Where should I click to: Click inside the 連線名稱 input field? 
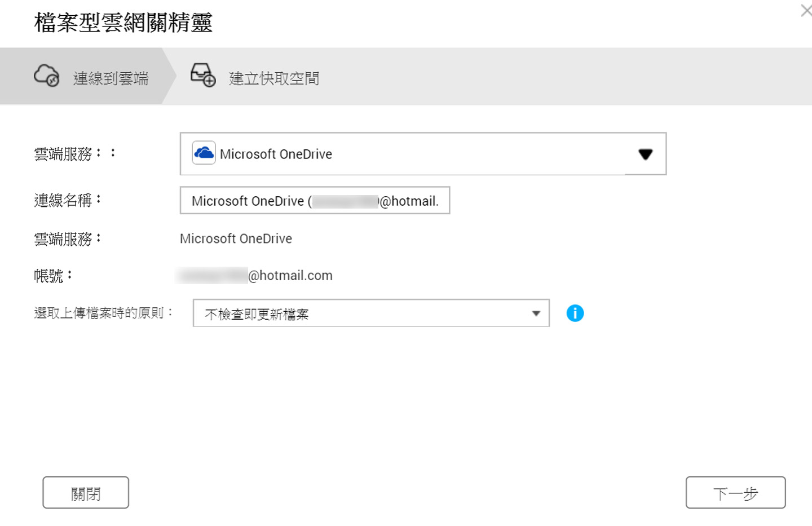[x=315, y=201]
